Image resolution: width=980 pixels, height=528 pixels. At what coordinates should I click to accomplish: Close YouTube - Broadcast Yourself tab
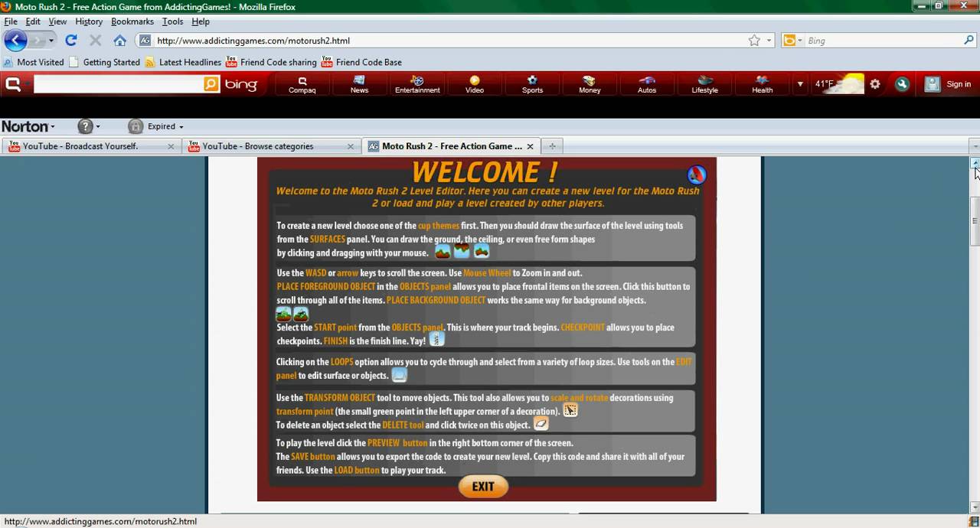(x=171, y=146)
